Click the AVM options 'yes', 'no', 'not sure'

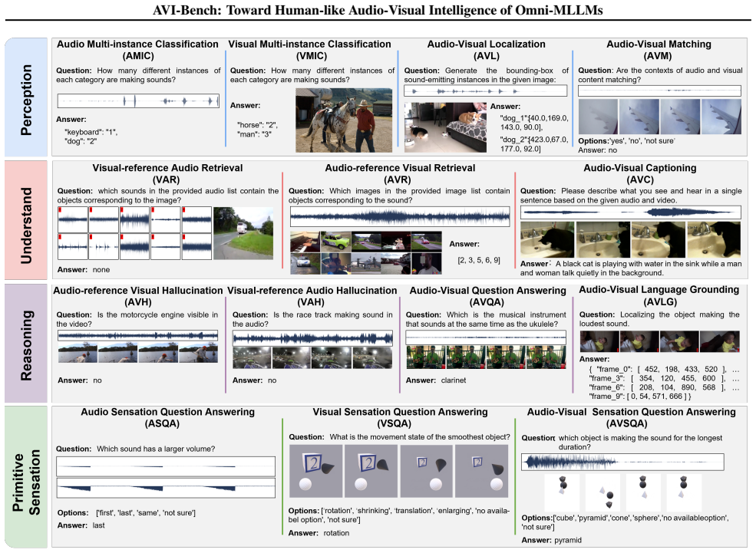coord(626,141)
